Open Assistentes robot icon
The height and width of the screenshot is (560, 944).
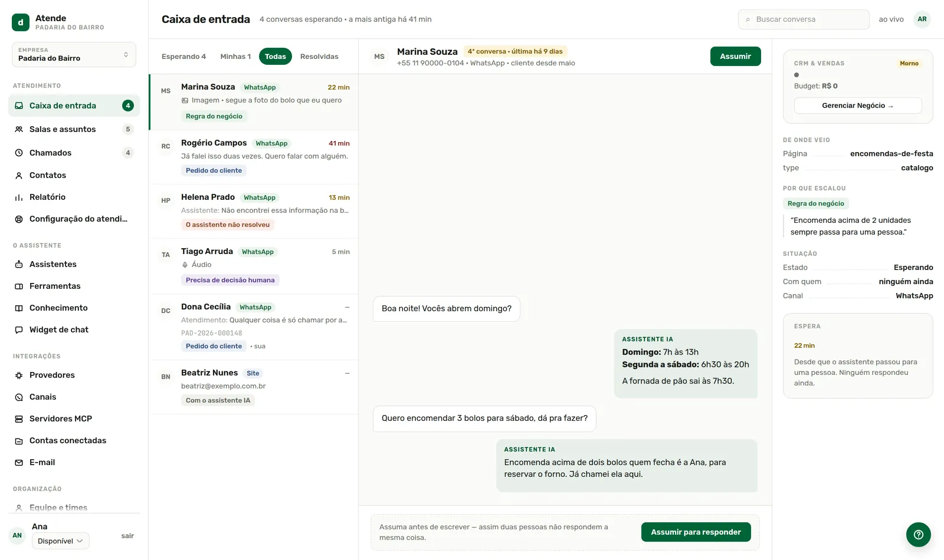pyautogui.click(x=19, y=264)
